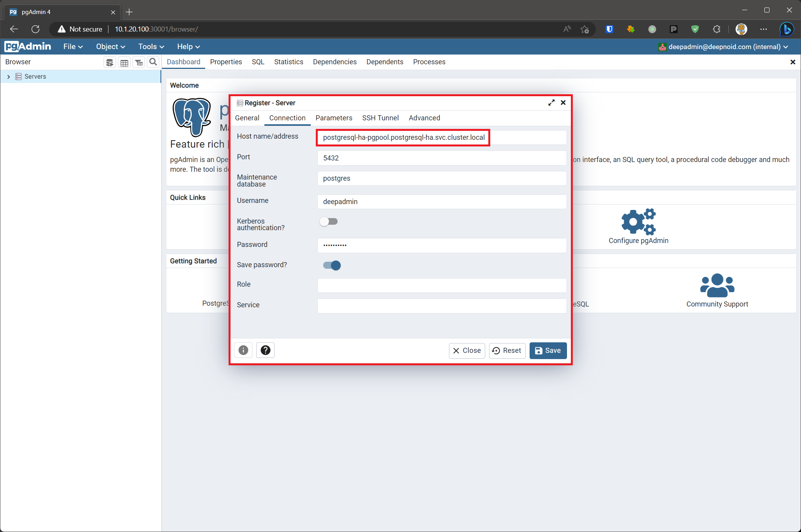The width and height of the screenshot is (801, 532).
Task: Click the Query Tool icon in Browser panel
Action: (x=110, y=62)
